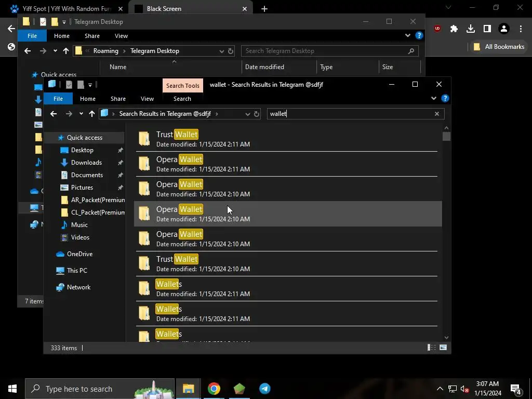Select the first Trust Wallet result dated 2:11 AM
532x399 pixels.
click(x=288, y=139)
